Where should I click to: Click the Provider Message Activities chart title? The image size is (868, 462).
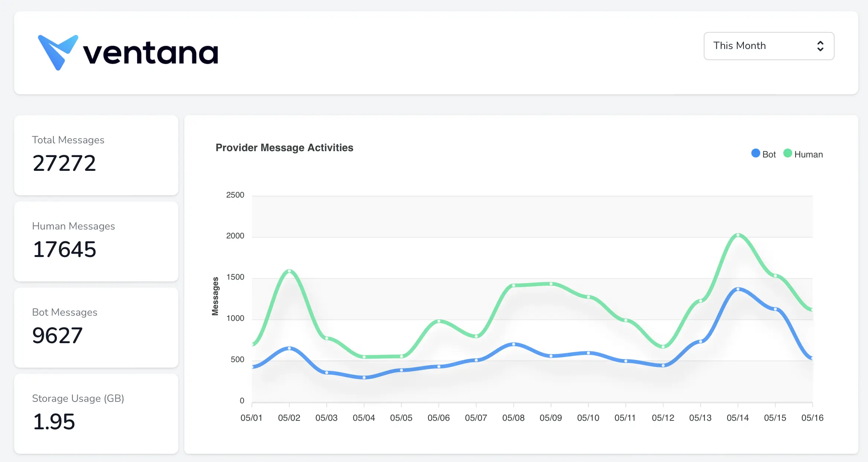[284, 148]
